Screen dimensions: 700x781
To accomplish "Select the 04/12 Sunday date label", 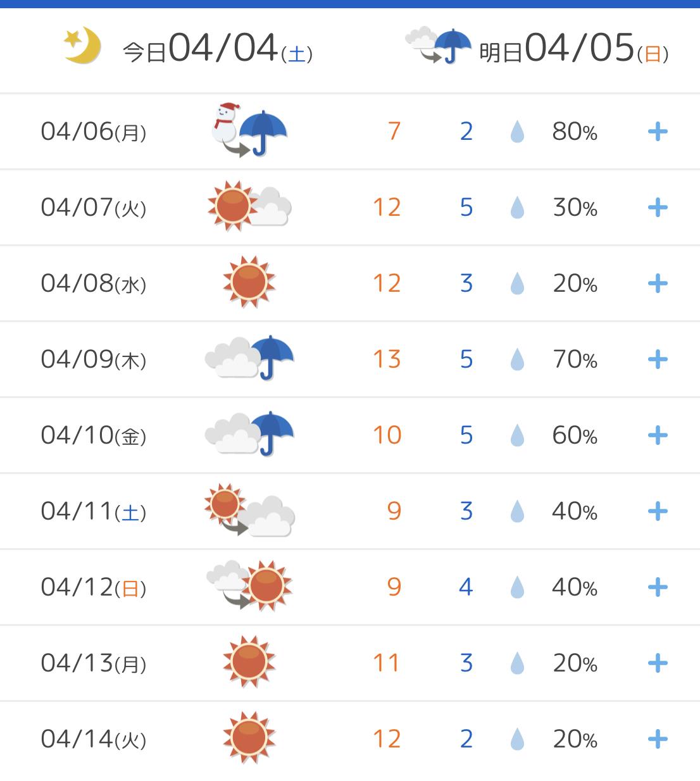I will (x=94, y=587).
